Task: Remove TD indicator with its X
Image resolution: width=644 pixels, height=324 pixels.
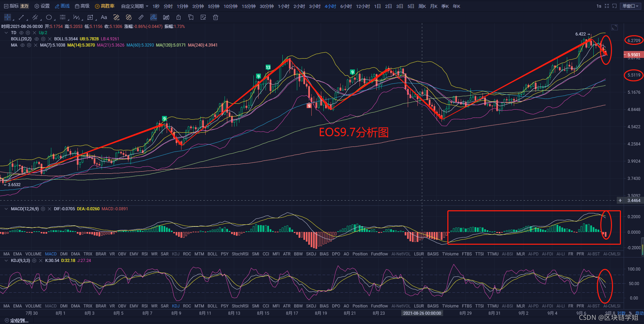Action: click(34, 33)
